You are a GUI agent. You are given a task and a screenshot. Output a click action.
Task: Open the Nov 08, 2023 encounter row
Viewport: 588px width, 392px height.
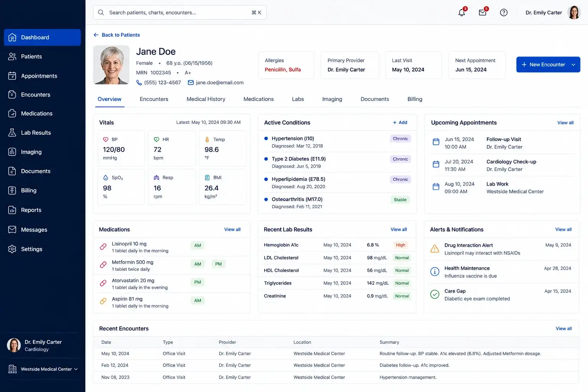(336, 377)
